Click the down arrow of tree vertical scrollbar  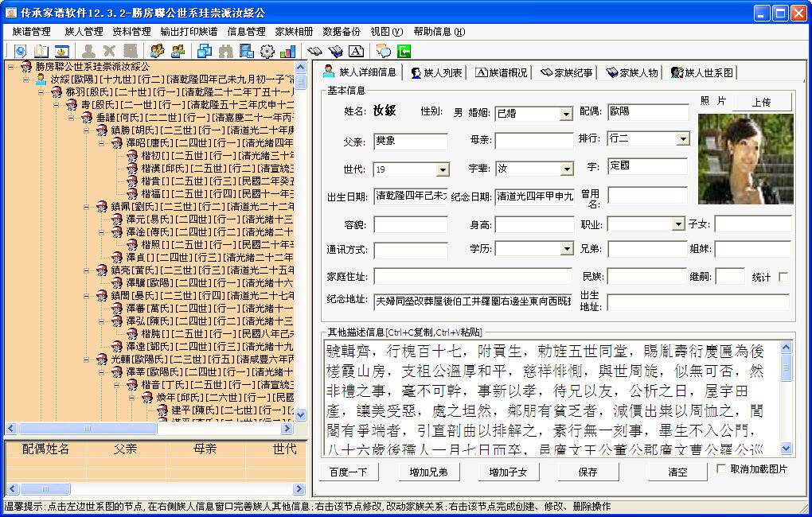300,415
